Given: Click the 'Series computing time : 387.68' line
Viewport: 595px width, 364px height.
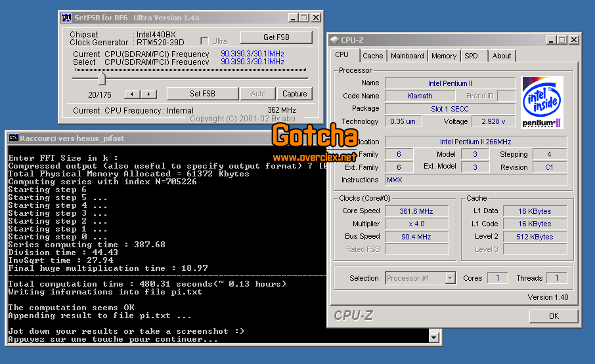Looking at the screenshot, I should tap(87, 245).
